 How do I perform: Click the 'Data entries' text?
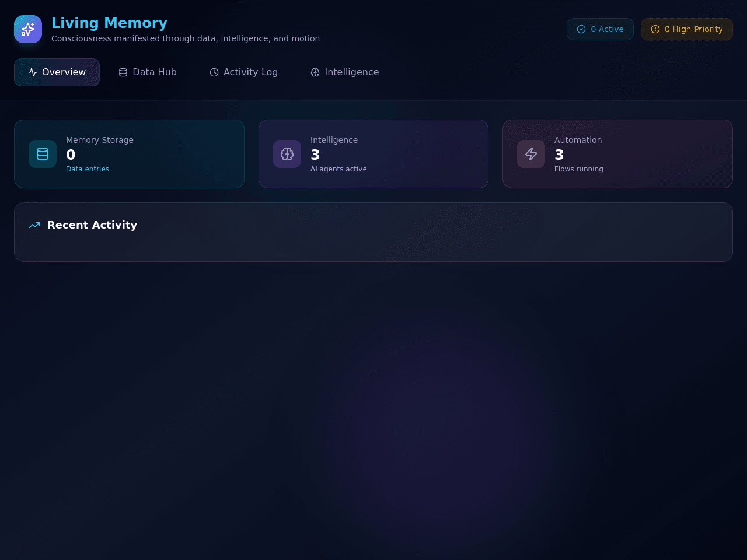pyautogui.click(x=88, y=169)
